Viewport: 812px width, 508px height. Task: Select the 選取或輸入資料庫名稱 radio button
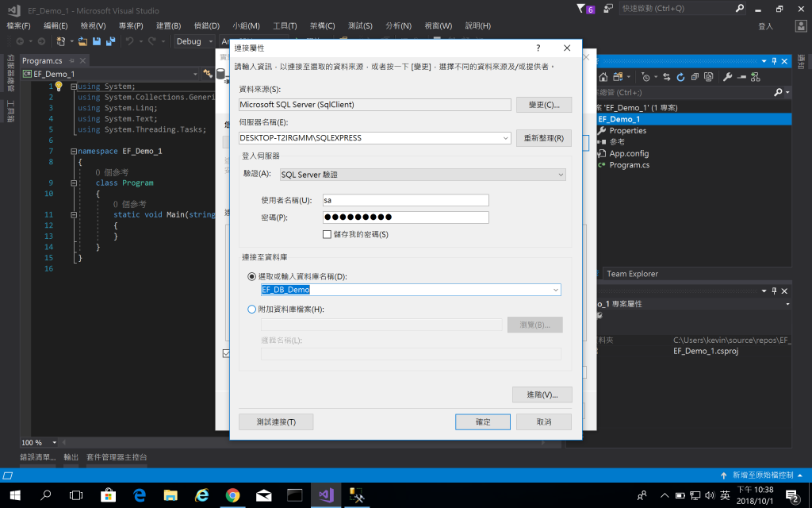point(251,277)
